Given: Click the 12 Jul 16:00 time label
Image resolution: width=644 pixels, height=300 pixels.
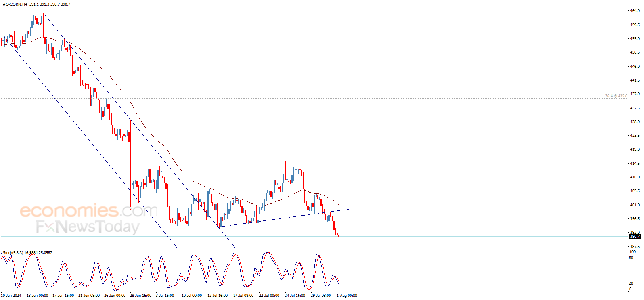Looking at the screenshot, I should (217, 296).
